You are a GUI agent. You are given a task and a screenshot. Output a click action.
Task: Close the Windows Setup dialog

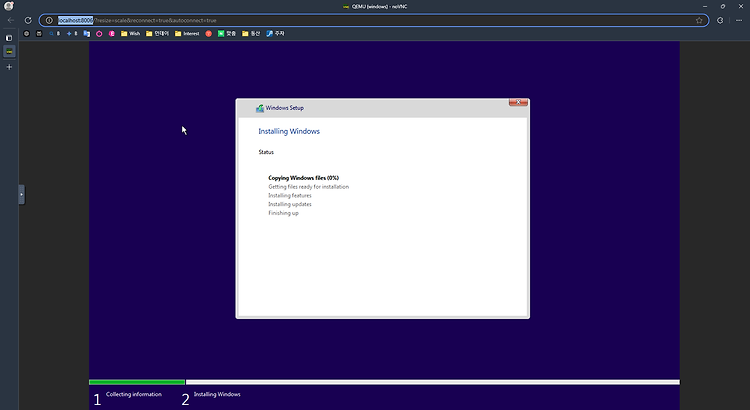[x=518, y=102]
